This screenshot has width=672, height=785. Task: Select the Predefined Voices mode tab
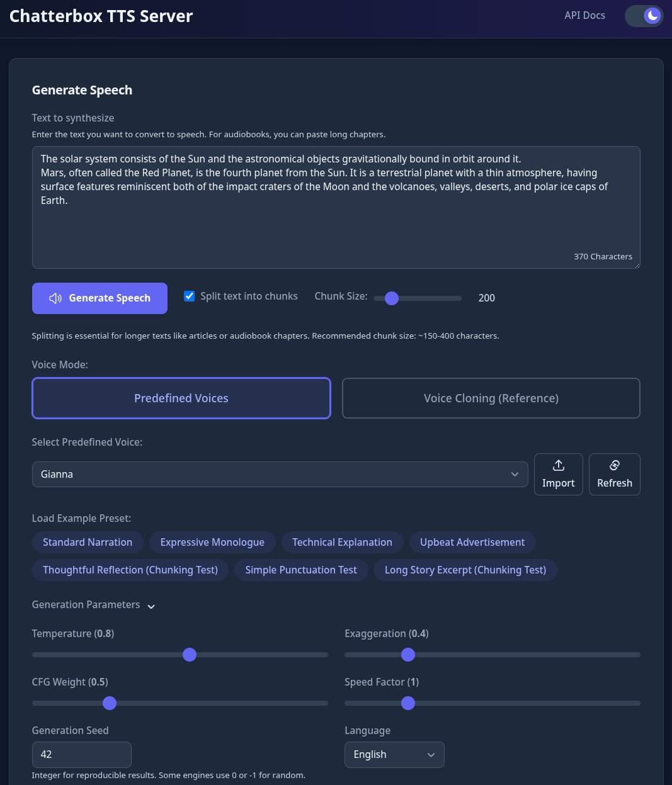[x=181, y=398]
